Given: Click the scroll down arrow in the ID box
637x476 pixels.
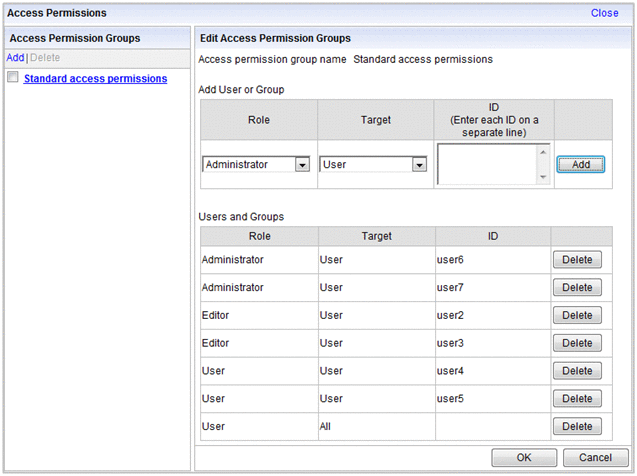Looking at the screenshot, I should click(x=543, y=177).
